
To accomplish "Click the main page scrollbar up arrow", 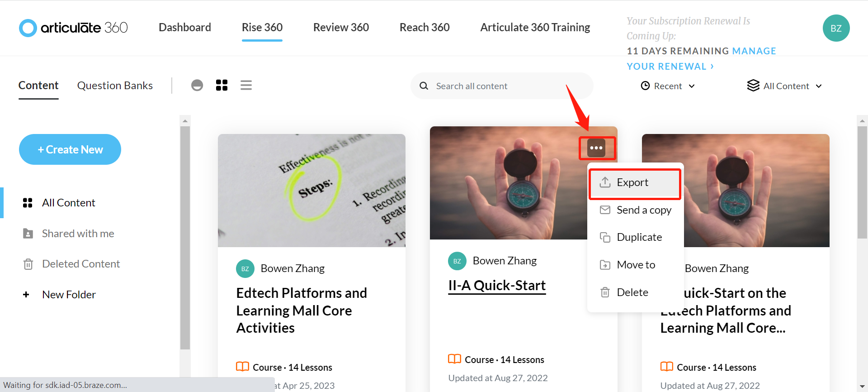I will point(862,121).
